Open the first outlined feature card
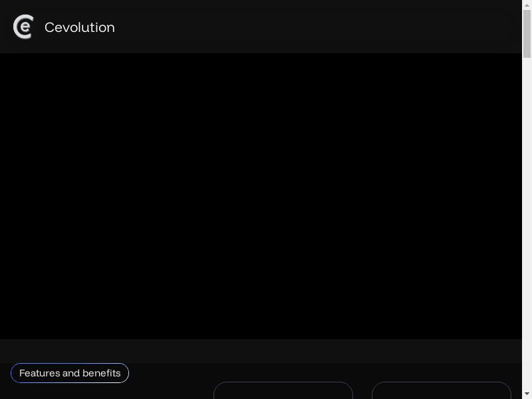Screen dimensions: 532x399 [283, 391]
